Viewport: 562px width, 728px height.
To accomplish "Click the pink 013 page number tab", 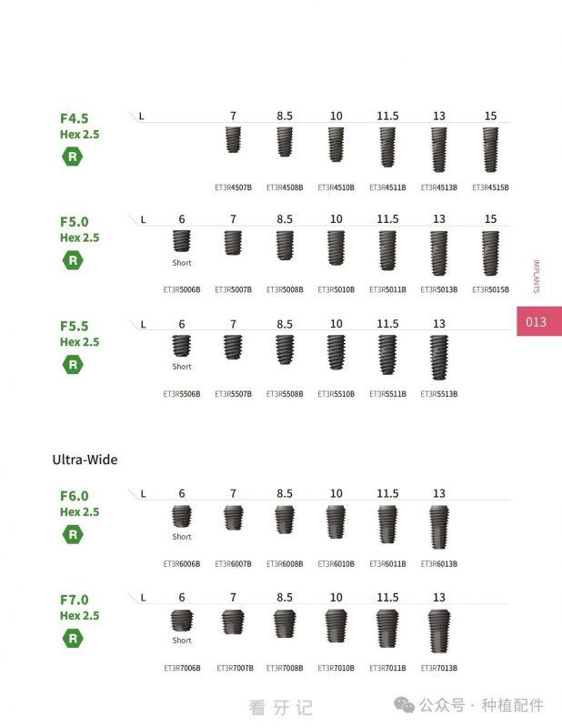I will [x=539, y=321].
